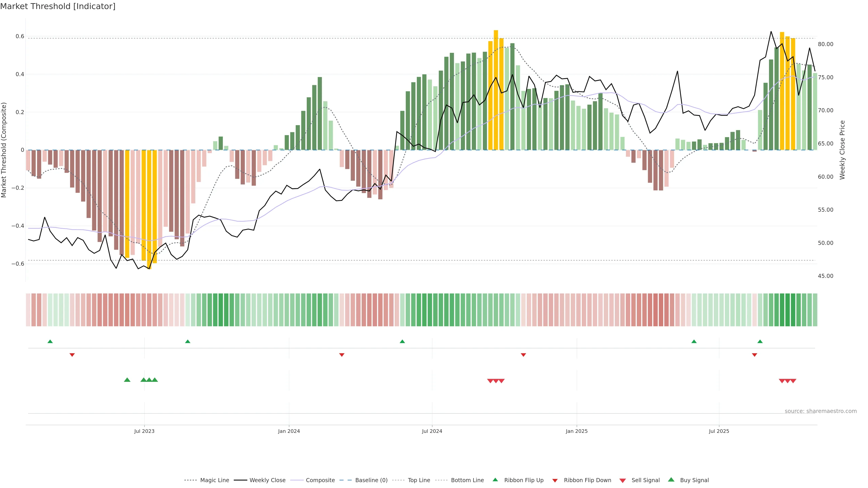Screen dimensions: 868x488
Task: Click the Ribbon Flip Up legend triangle icon
Action: click(495, 480)
